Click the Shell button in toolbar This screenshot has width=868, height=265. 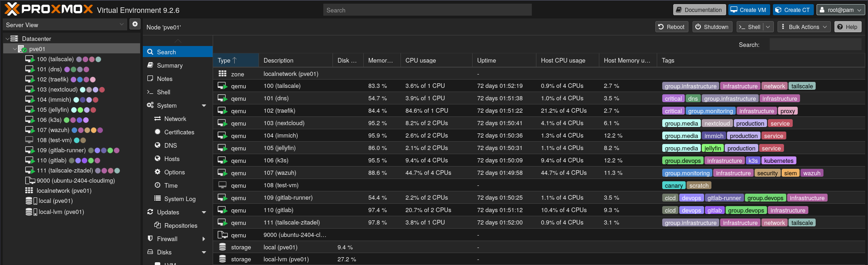750,27
